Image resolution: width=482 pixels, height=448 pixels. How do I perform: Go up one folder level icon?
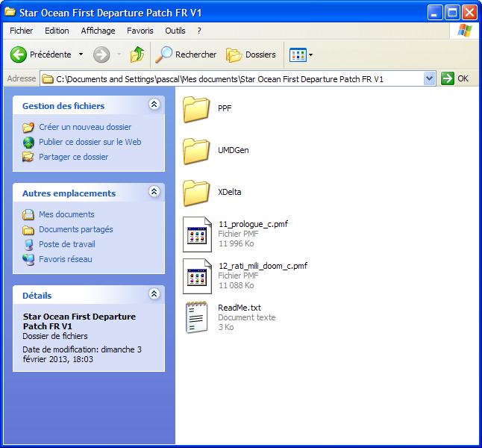137,55
